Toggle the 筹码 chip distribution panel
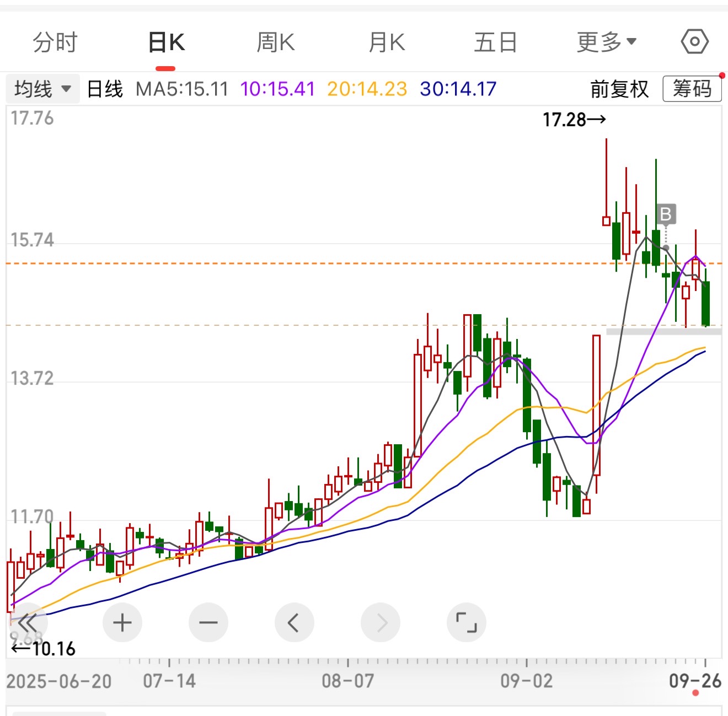This screenshot has height=716, width=728. (x=692, y=89)
